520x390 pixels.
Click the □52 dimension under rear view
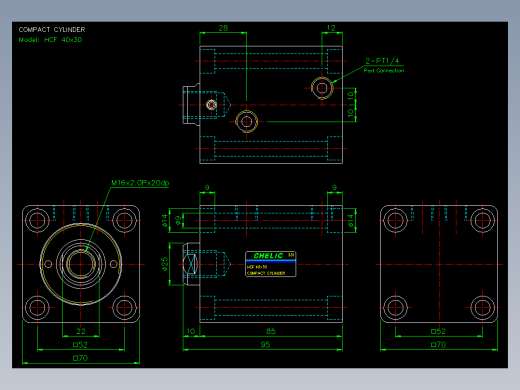pyautogui.click(x=438, y=331)
